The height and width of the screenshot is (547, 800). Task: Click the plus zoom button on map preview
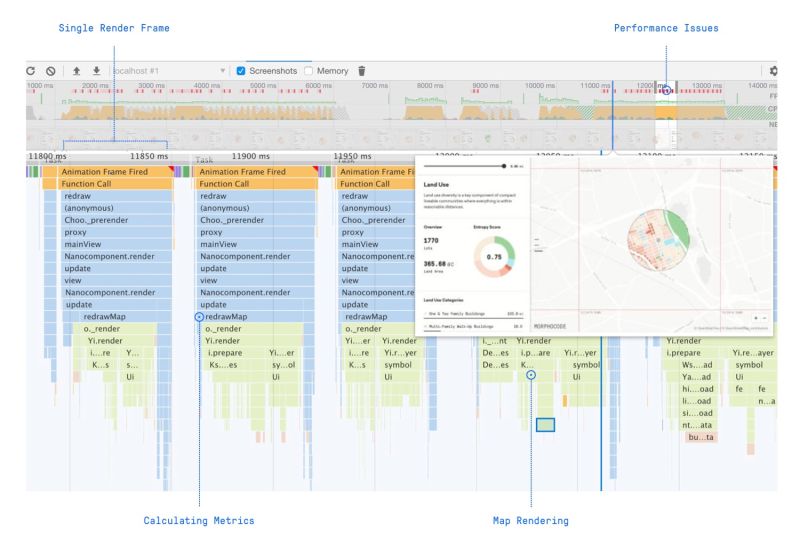[756, 318]
